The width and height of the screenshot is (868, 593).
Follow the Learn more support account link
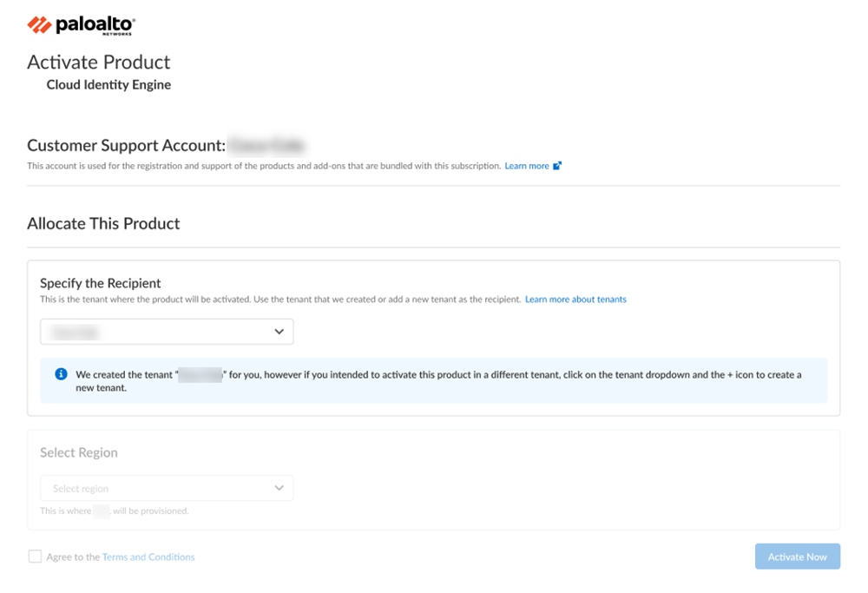pyautogui.click(x=527, y=166)
